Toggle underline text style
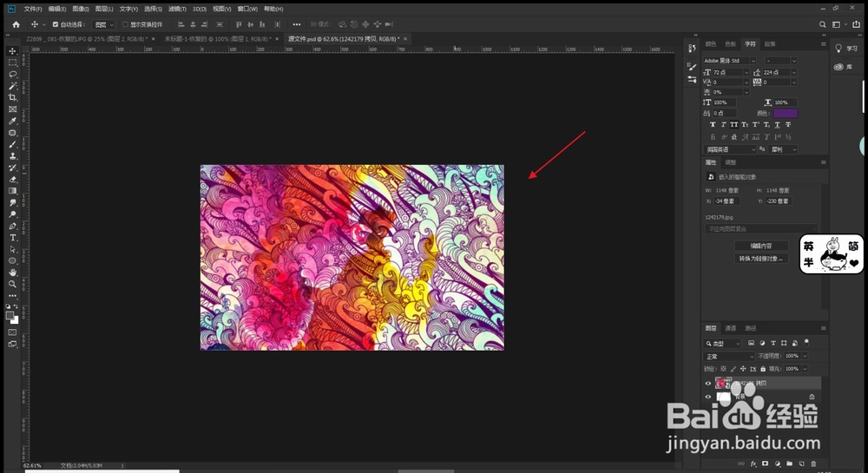 pyautogui.click(x=777, y=124)
